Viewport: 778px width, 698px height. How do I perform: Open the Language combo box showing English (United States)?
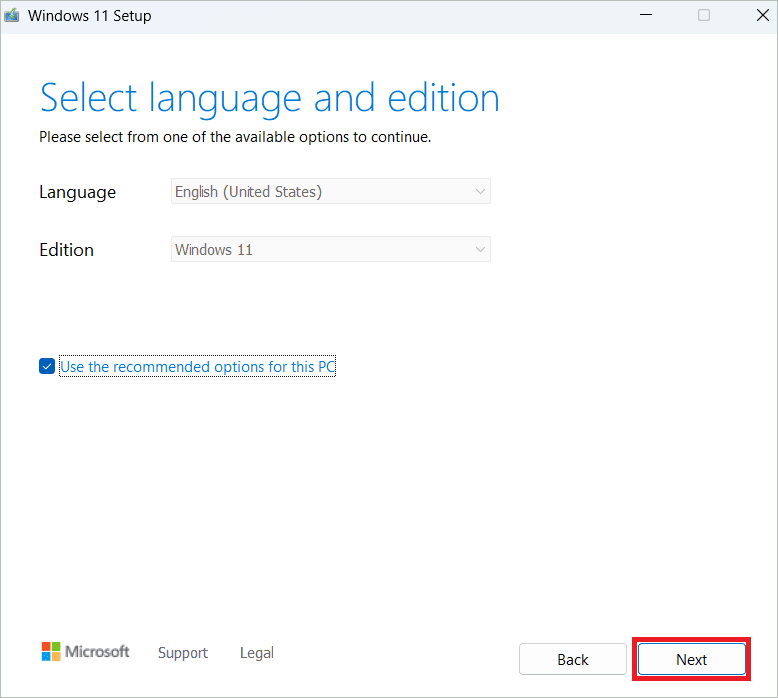tap(331, 191)
